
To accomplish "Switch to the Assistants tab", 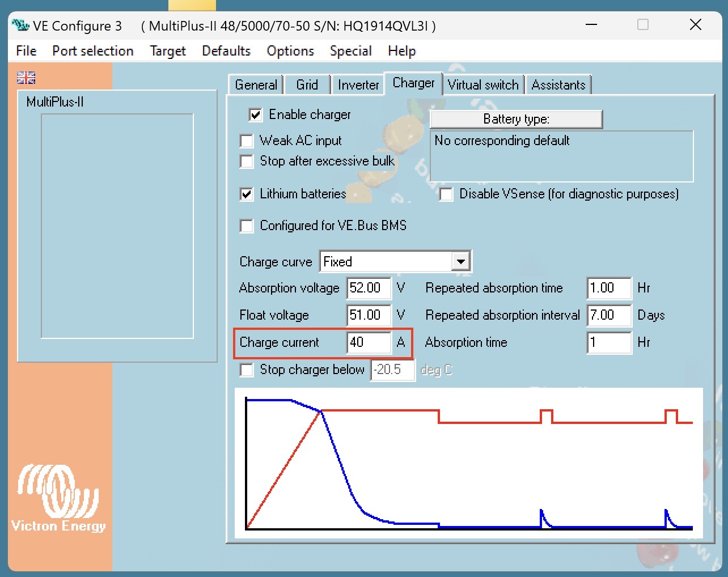I will (x=558, y=85).
